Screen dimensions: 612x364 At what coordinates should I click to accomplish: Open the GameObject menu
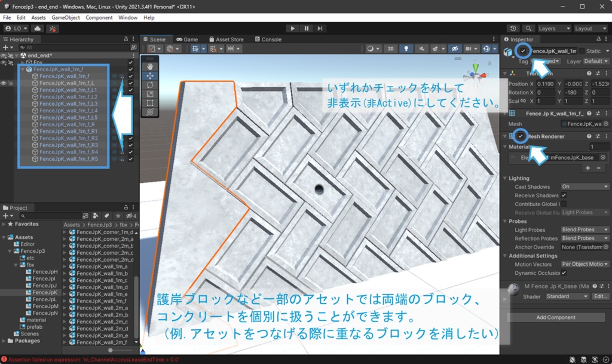[66, 17]
